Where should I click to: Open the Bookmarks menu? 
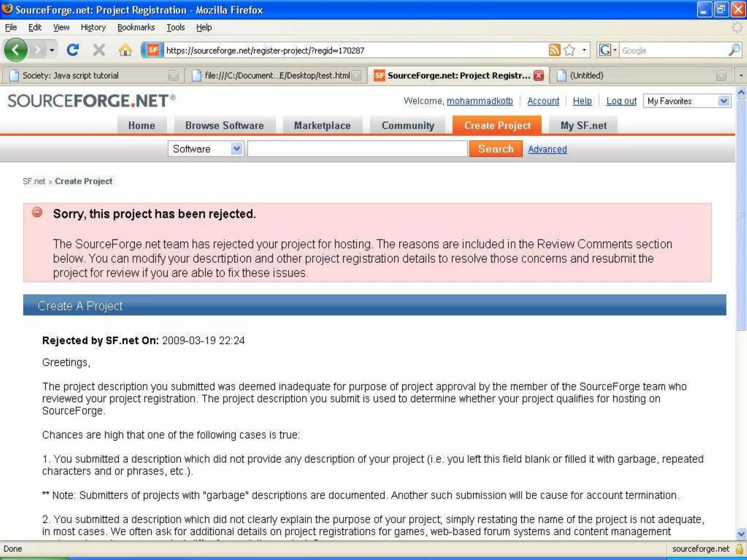coord(136,27)
